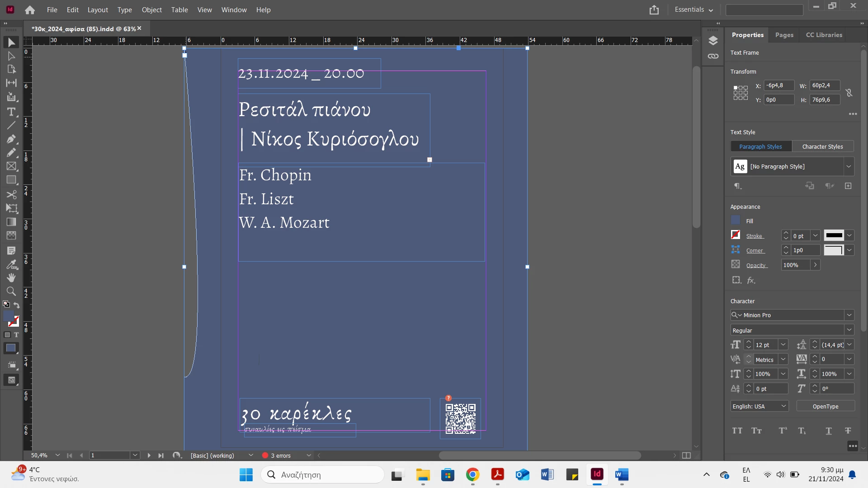Toggle constrain proportions for width and height
The image size is (868, 488).
click(849, 93)
